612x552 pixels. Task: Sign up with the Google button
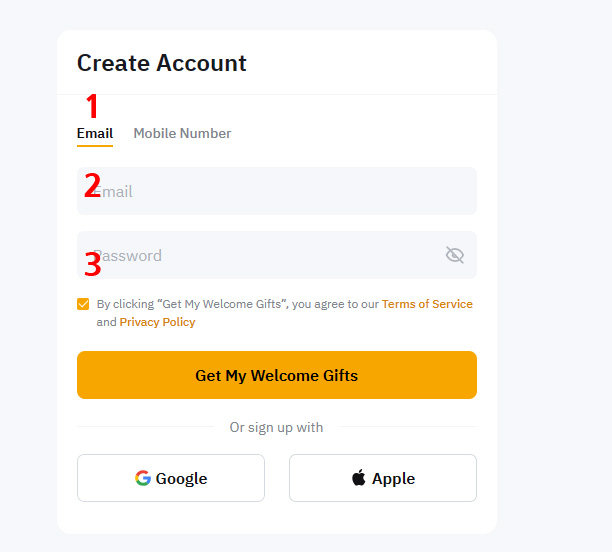coord(171,478)
